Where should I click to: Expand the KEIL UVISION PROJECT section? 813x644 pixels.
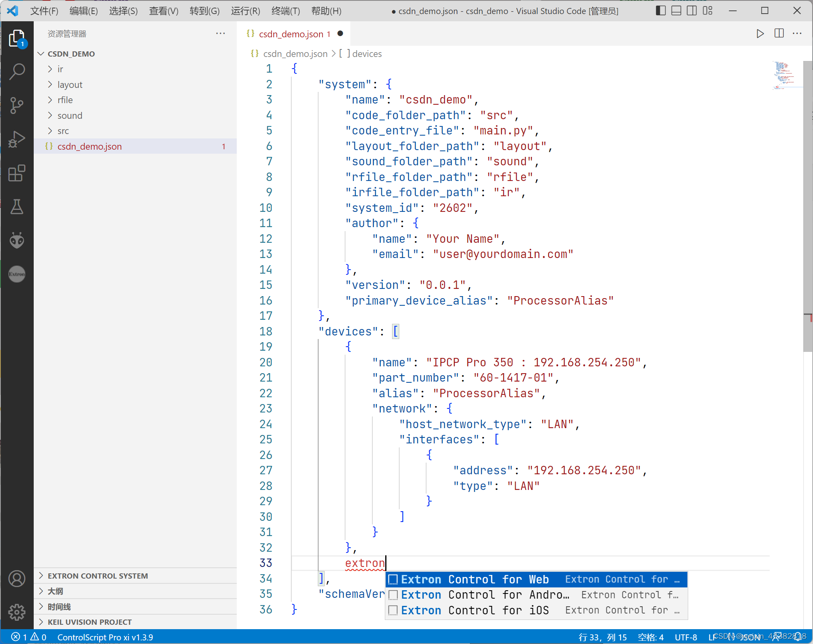[89, 622]
